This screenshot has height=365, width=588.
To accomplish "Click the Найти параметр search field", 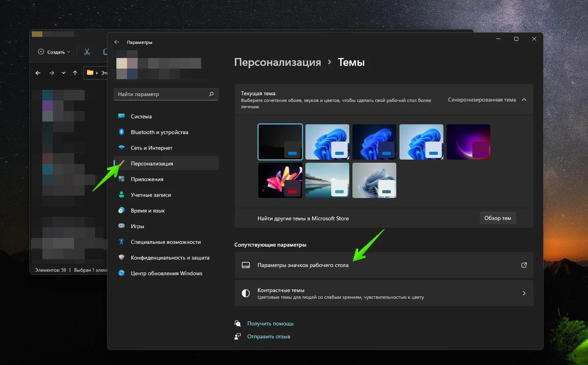I will [x=166, y=94].
